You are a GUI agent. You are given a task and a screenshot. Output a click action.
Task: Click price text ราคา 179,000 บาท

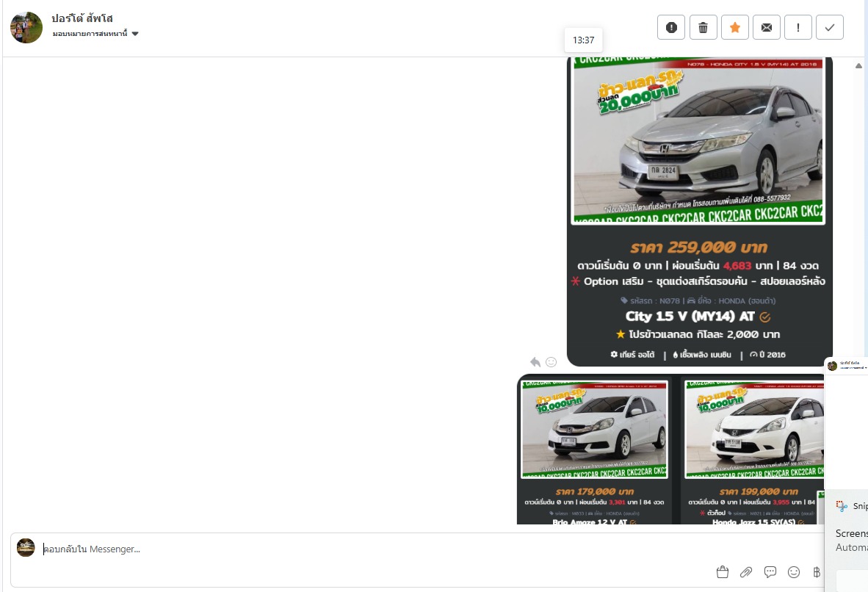(595, 492)
